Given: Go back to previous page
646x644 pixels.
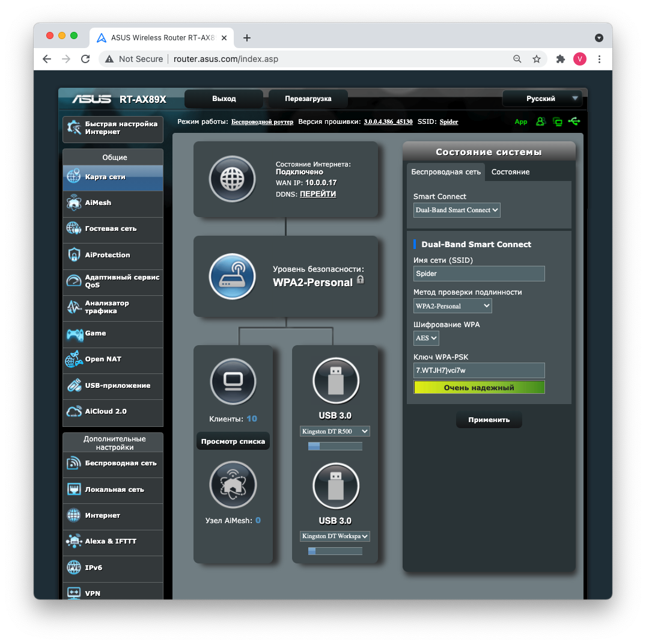Looking at the screenshot, I should pos(47,59).
